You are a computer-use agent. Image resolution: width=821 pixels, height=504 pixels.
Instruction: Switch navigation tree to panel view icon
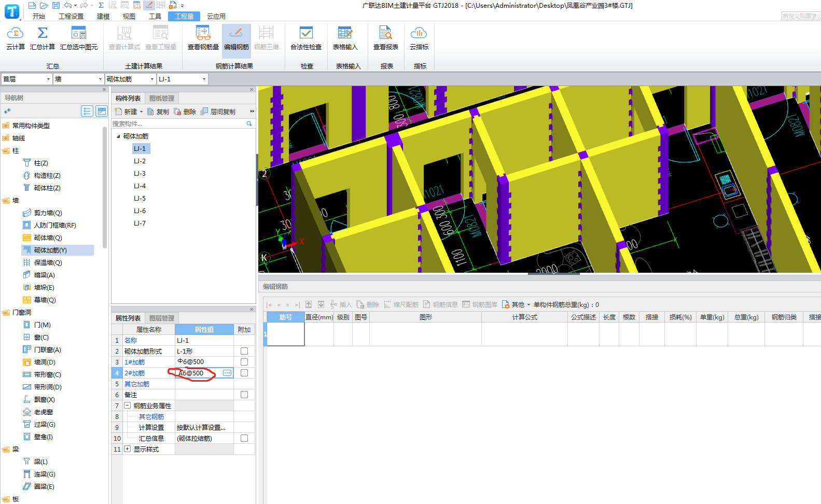pyautogui.click(x=102, y=111)
